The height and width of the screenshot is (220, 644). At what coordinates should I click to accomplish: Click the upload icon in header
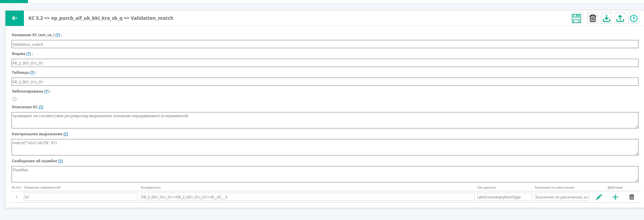[620, 18]
